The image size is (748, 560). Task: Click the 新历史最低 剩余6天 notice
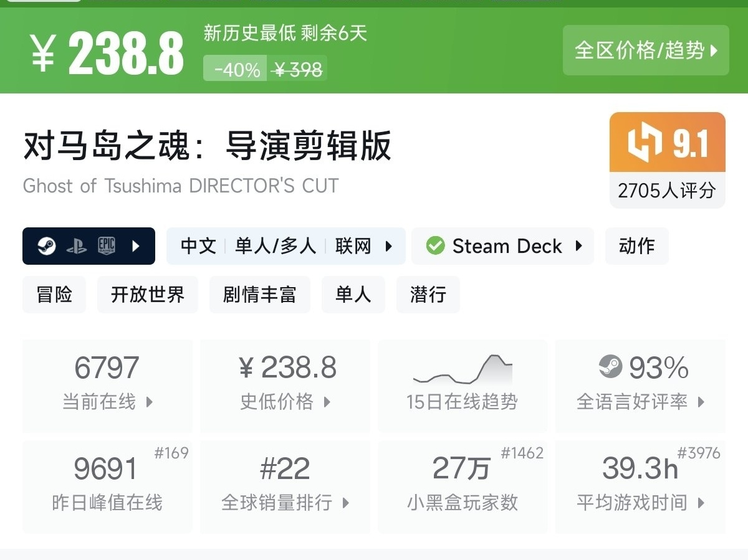(x=285, y=32)
